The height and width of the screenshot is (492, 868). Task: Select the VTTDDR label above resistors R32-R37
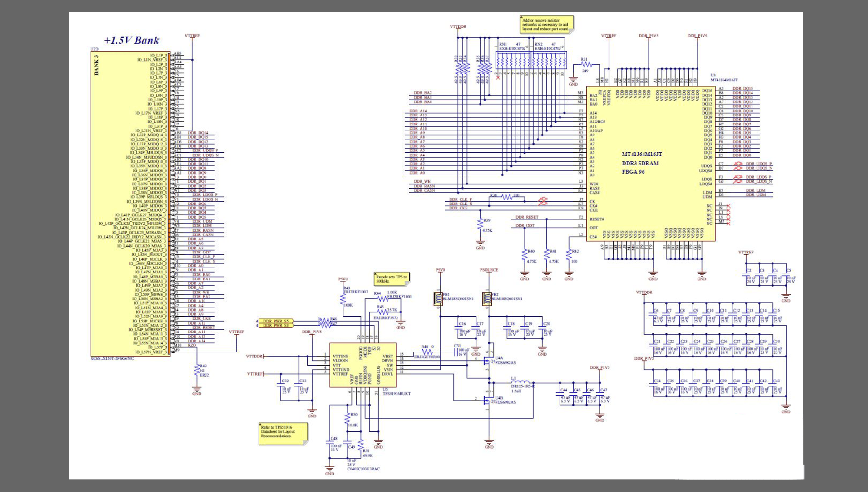click(x=458, y=26)
